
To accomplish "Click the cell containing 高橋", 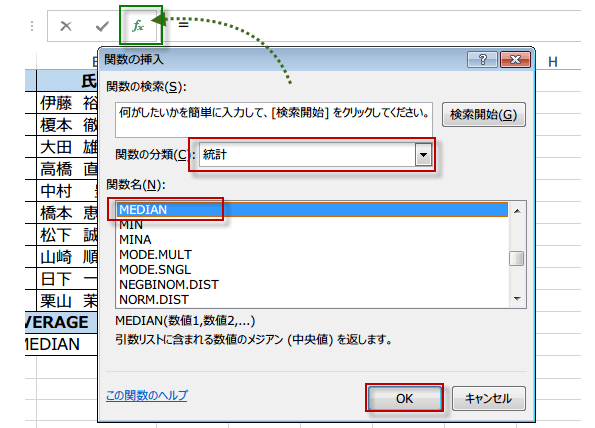I will pyautogui.click(x=67, y=169).
